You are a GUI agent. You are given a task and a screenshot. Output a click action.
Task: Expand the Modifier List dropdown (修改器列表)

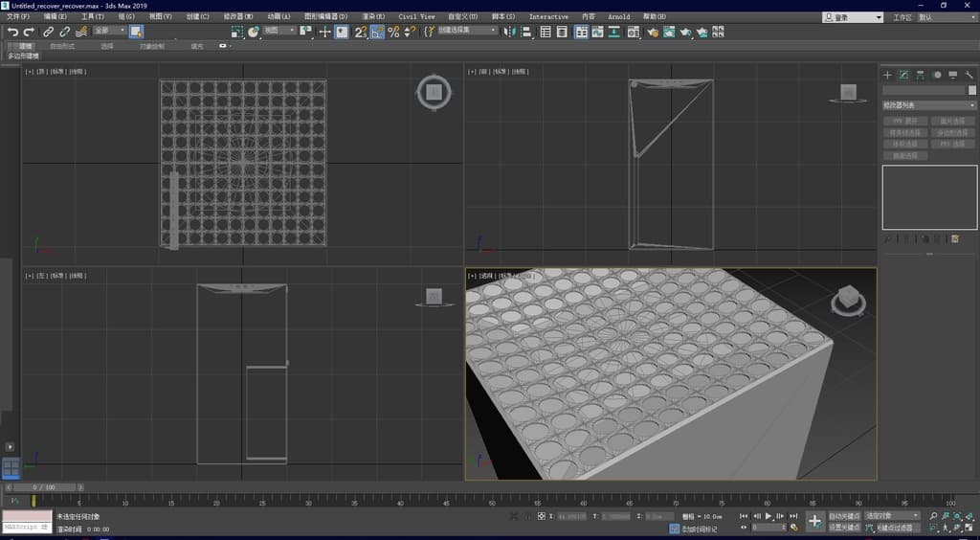928,105
